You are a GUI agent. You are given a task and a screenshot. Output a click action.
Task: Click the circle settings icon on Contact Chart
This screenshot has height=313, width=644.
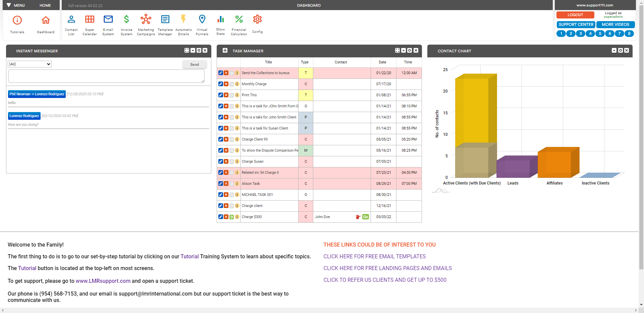pos(621,50)
